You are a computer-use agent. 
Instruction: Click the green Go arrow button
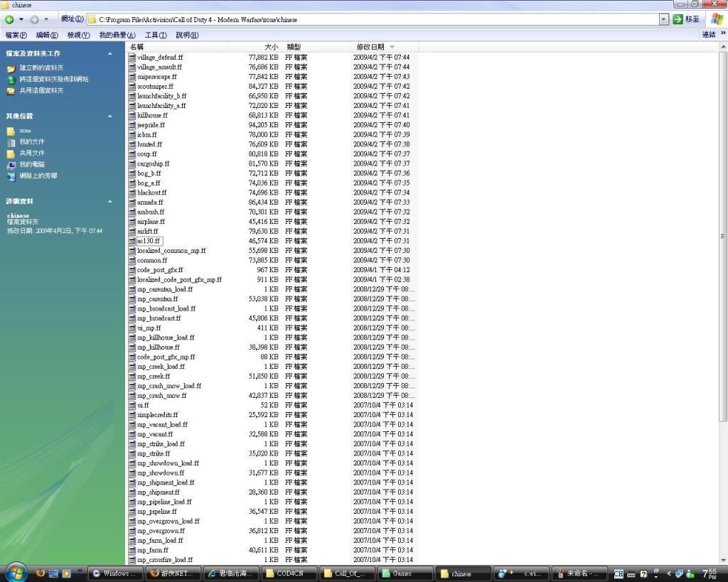click(678, 19)
